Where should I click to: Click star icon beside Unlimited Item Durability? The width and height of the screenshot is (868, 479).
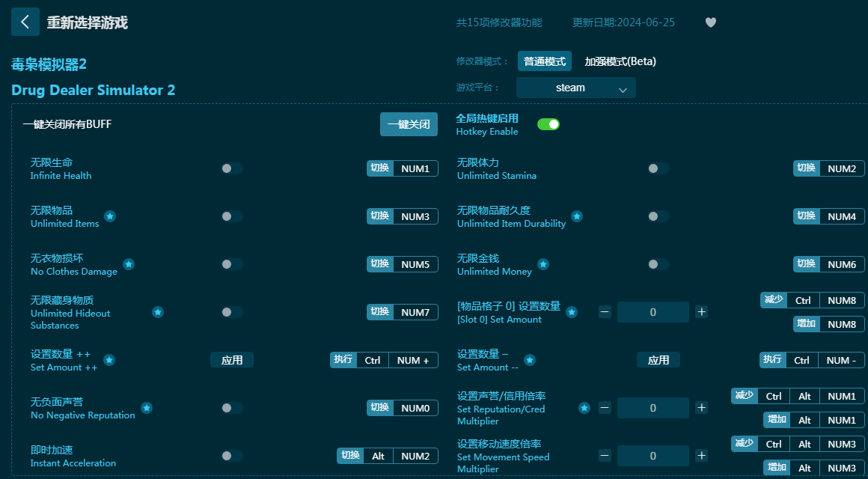pos(577,216)
